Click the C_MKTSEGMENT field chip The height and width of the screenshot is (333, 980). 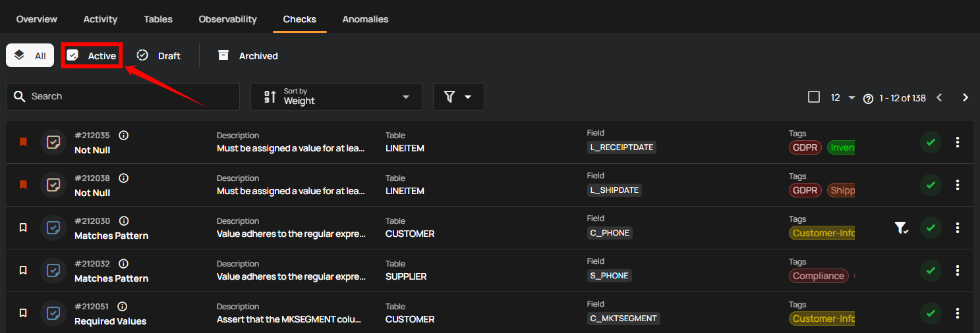click(x=623, y=319)
